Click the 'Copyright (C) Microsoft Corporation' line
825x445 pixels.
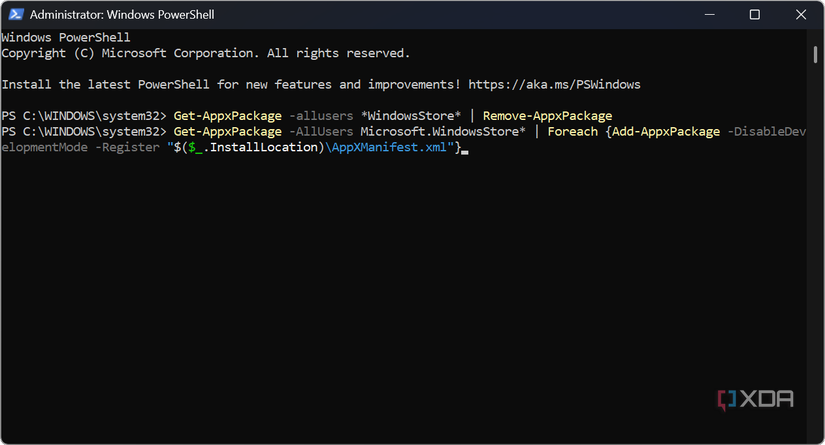click(x=205, y=53)
